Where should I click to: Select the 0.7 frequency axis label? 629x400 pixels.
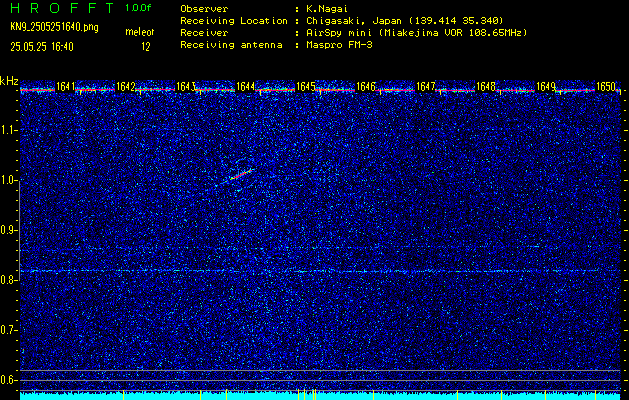8,330
